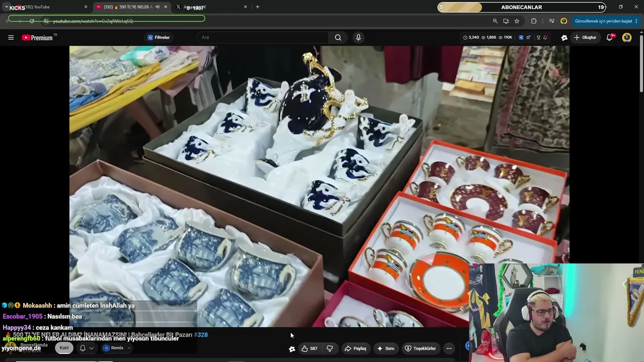Click the Katıl join button

coord(64,348)
